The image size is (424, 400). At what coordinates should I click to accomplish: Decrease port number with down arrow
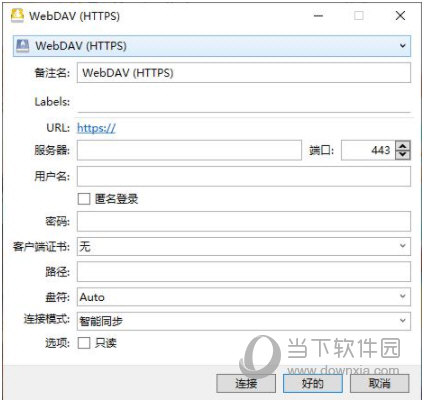(x=403, y=155)
